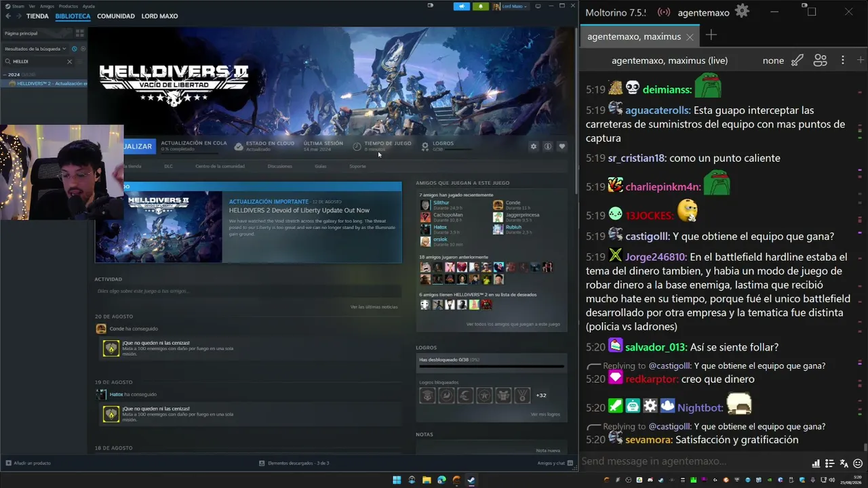Screen dimensions: 868x488
Task: Open Steam icon on the taskbar
Action: pos(471,480)
